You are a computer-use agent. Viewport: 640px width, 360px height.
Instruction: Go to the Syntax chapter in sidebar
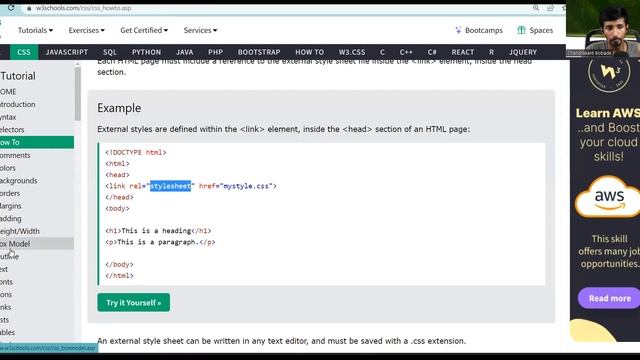click(x=37, y=117)
